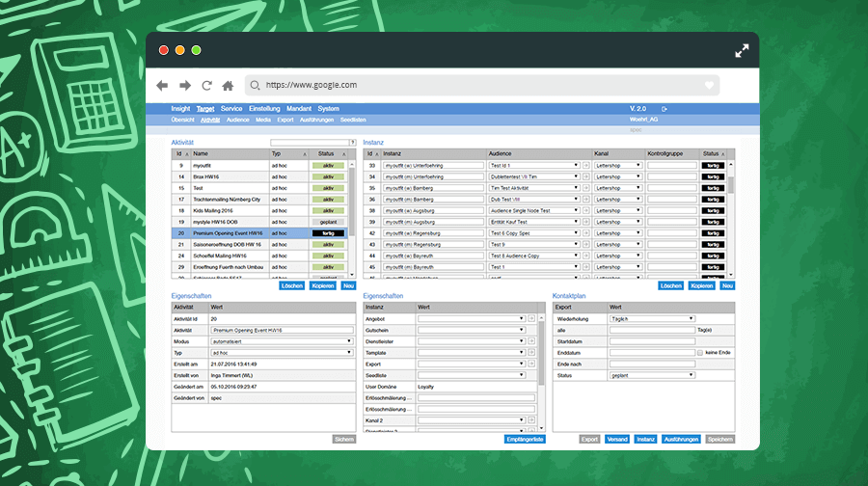Open audience arrow icon for instance row 34
The height and width of the screenshot is (486, 868).
(585, 176)
